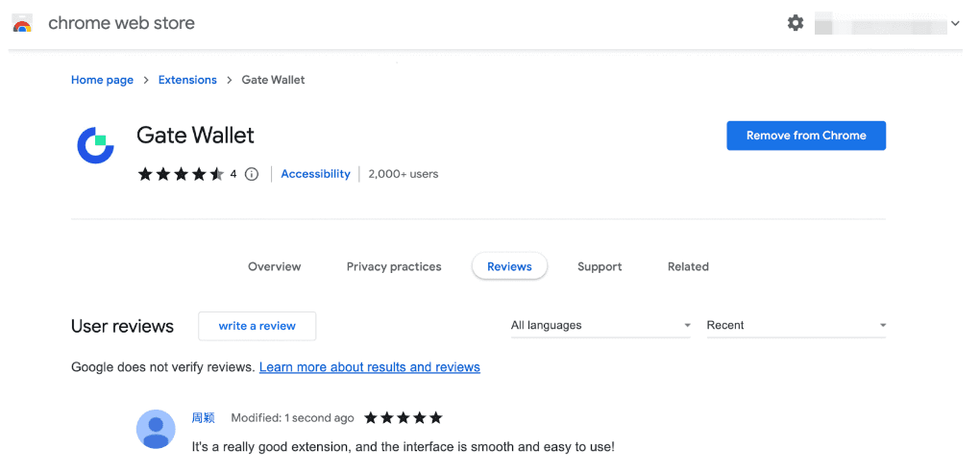This screenshot has height=473, width=980.
Task: Click the Gate Wallet extension logo
Action: pos(96,145)
